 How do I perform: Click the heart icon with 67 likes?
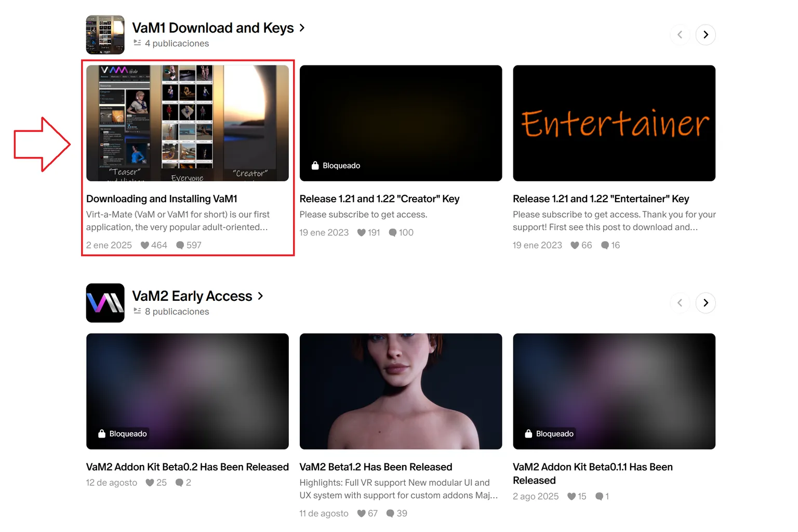(x=362, y=513)
